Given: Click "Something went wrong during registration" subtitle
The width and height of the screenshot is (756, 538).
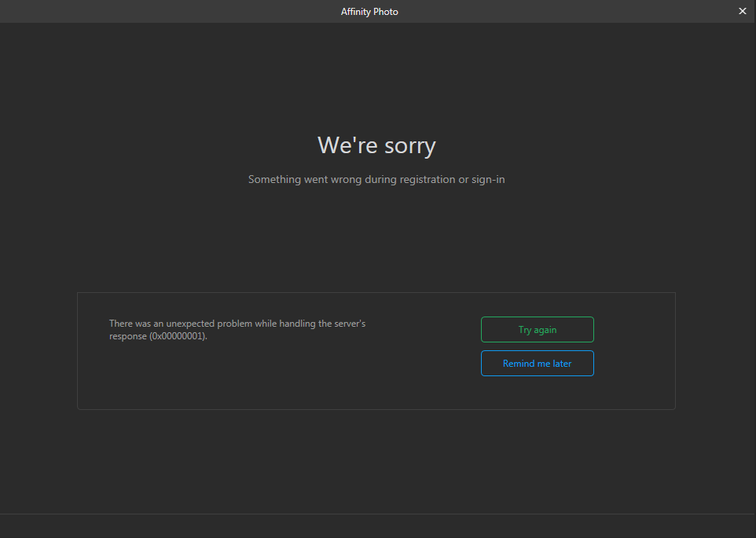Looking at the screenshot, I should 376,179.
